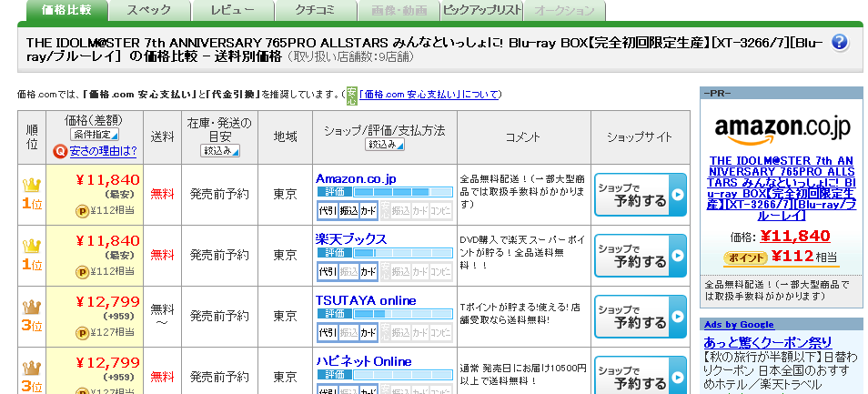Click the 代引 payment icon for 楽天ブックス
Screen dimensions: 868x394
click(x=328, y=271)
